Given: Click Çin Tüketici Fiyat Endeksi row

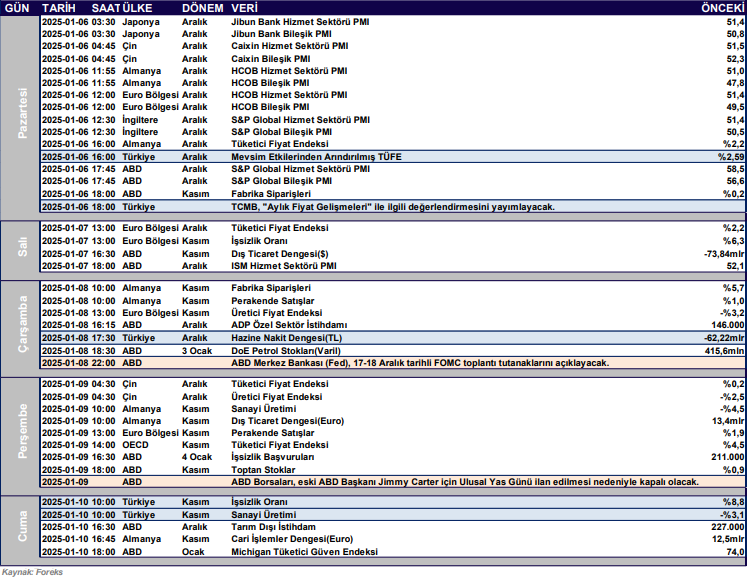Looking at the screenshot, I should pos(393,384).
